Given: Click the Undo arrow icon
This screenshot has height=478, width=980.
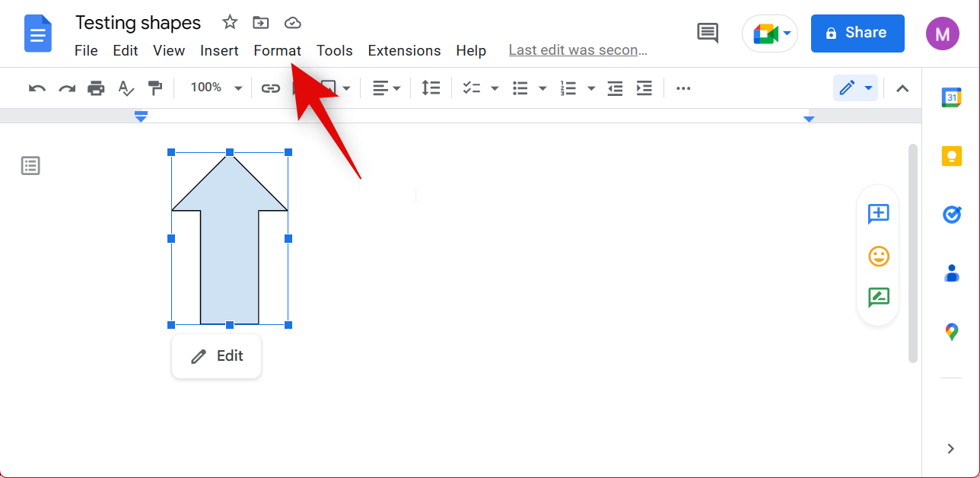Looking at the screenshot, I should (x=37, y=88).
